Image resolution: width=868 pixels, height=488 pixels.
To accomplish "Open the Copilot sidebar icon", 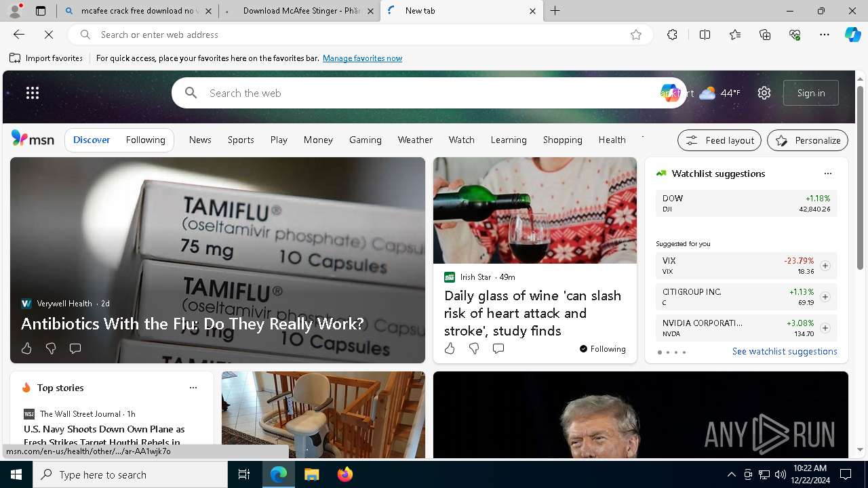I will (852, 35).
